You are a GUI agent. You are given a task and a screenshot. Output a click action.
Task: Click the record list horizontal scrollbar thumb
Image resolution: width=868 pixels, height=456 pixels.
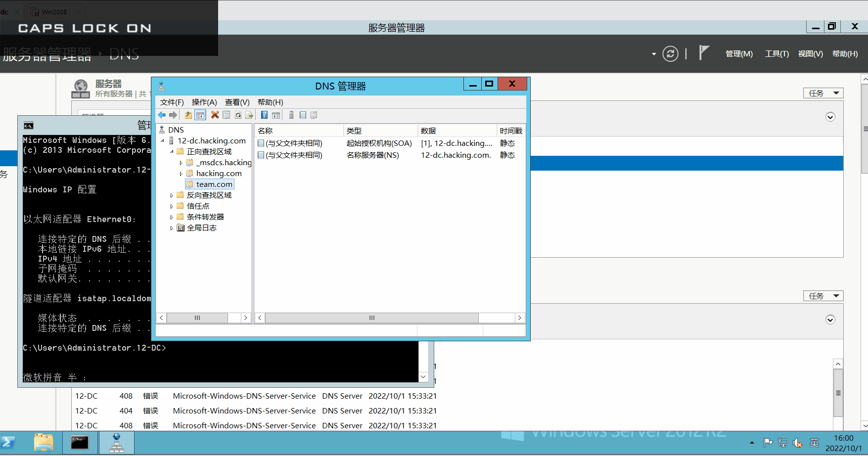372,318
